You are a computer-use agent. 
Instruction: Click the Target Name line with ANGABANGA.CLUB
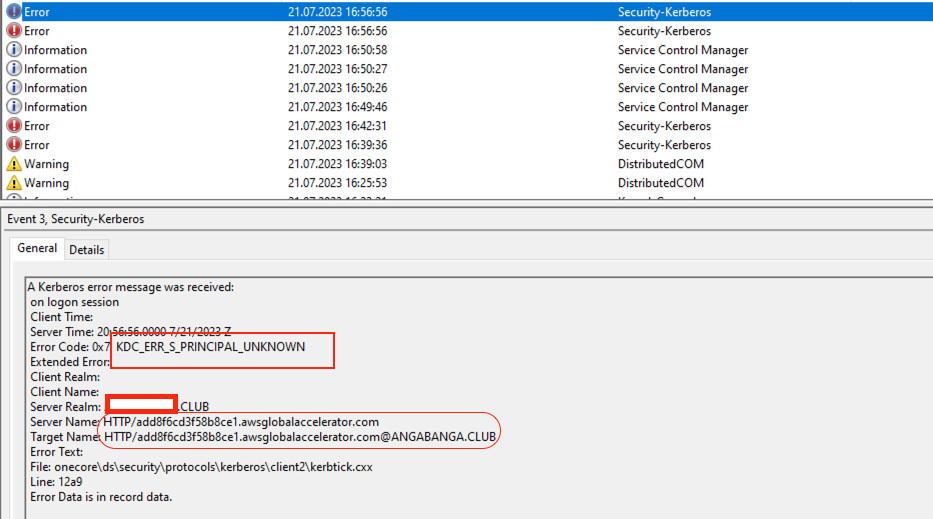coord(300,437)
